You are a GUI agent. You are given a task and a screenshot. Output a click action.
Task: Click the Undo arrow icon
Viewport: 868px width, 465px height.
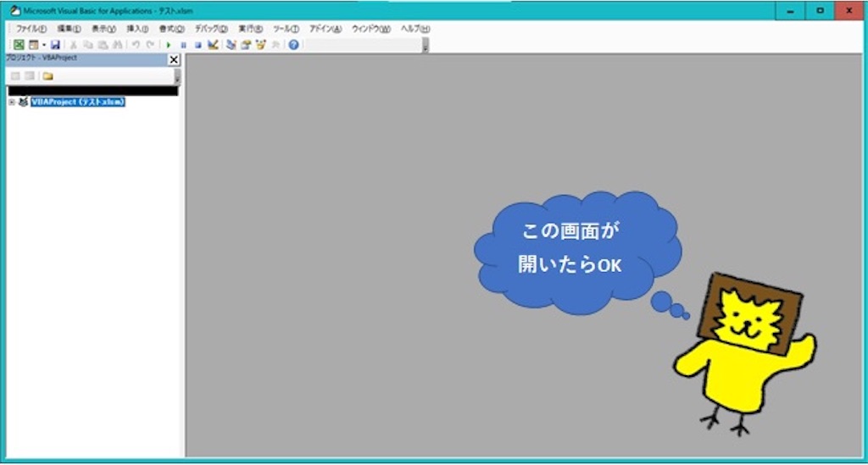(136, 45)
